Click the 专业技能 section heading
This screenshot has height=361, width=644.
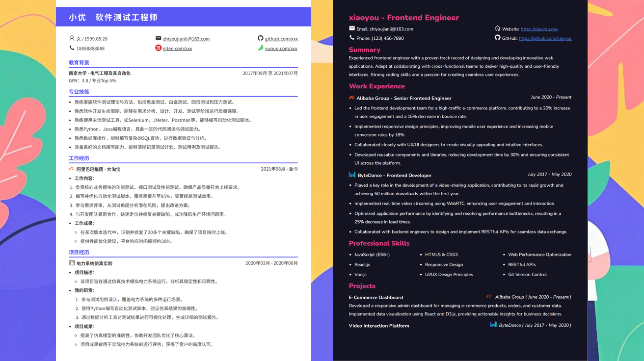(79, 92)
